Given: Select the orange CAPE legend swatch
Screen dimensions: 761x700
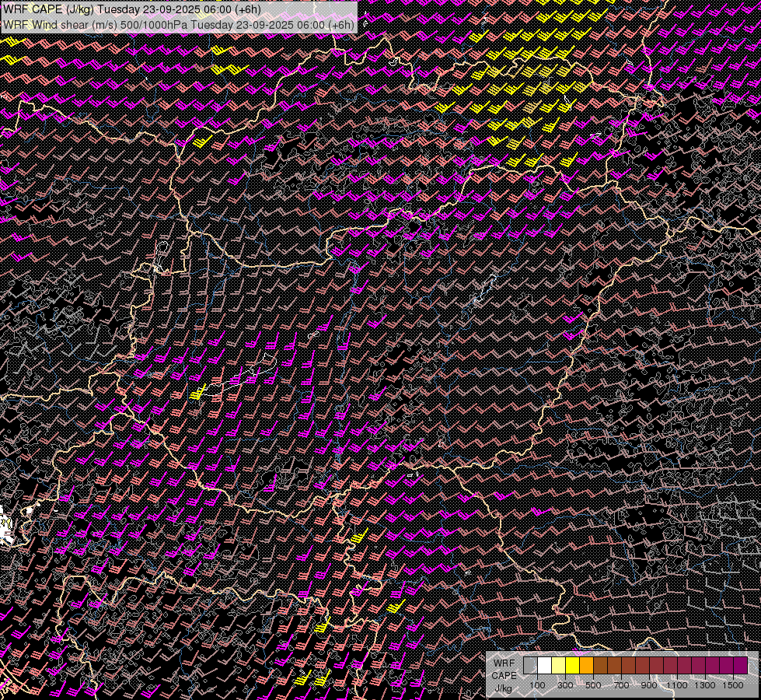Looking at the screenshot, I should tap(586, 666).
